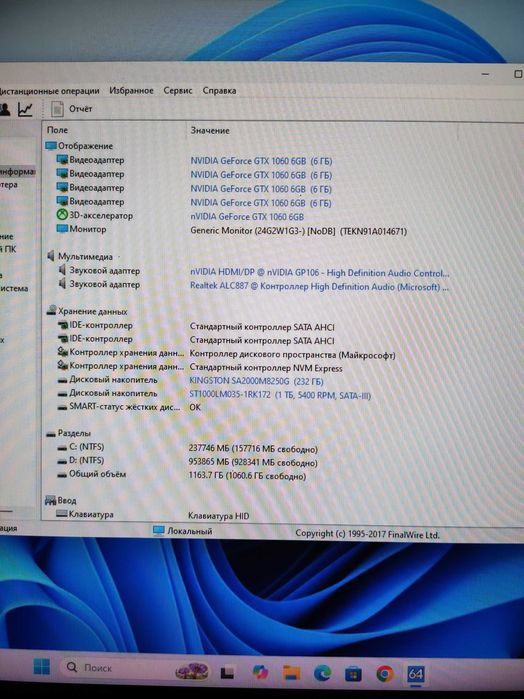
Task: Open the KINGSTON SA2000M8250G drive link
Action: (256, 381)
